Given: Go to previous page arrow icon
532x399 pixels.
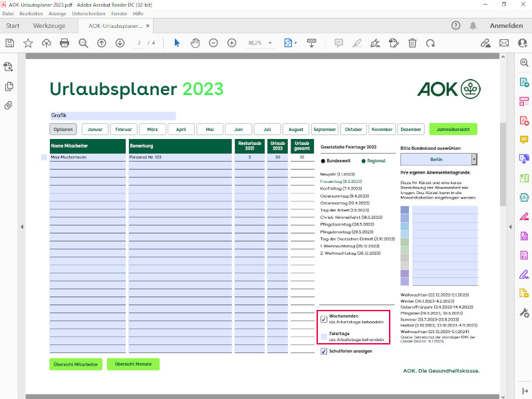Looking at the screenshot, I should [102, 43].
